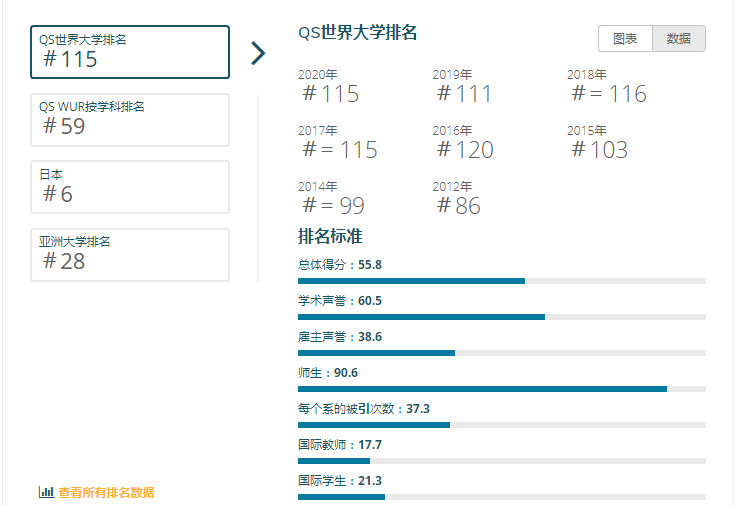Click the 雇主声誉 38.6 score bar
This screenshot has height=506, width=734.
click(501, 353)
